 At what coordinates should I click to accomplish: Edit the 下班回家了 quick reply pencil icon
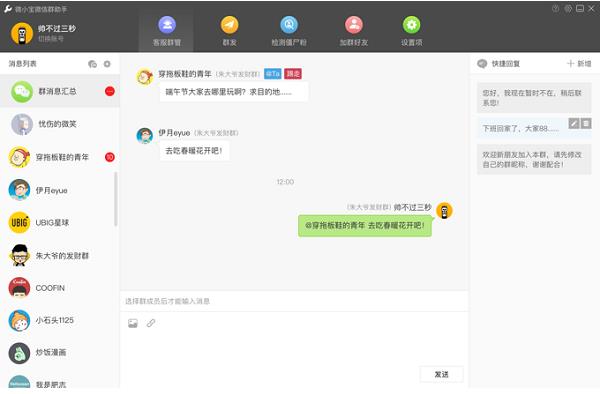[574, 123]
